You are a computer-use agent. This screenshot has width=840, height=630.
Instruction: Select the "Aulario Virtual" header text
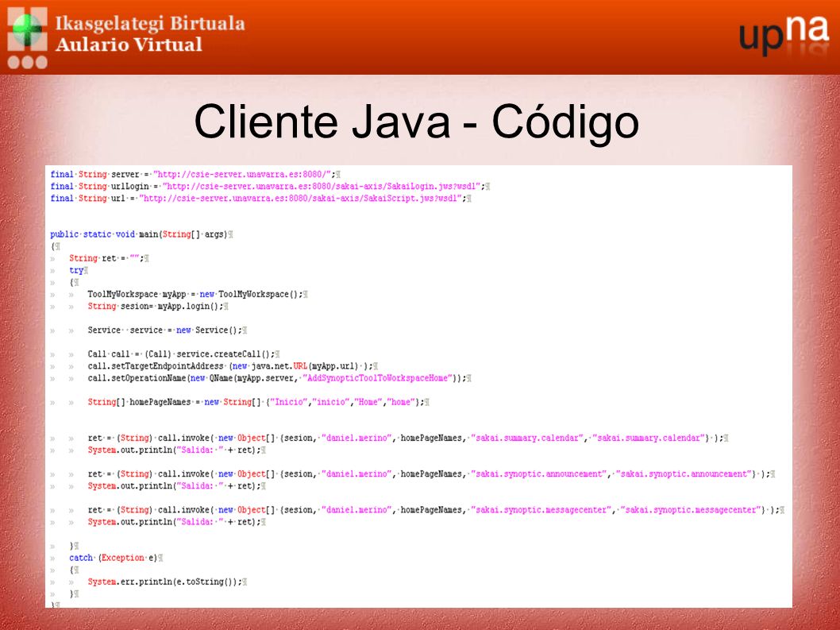[129, 44]
